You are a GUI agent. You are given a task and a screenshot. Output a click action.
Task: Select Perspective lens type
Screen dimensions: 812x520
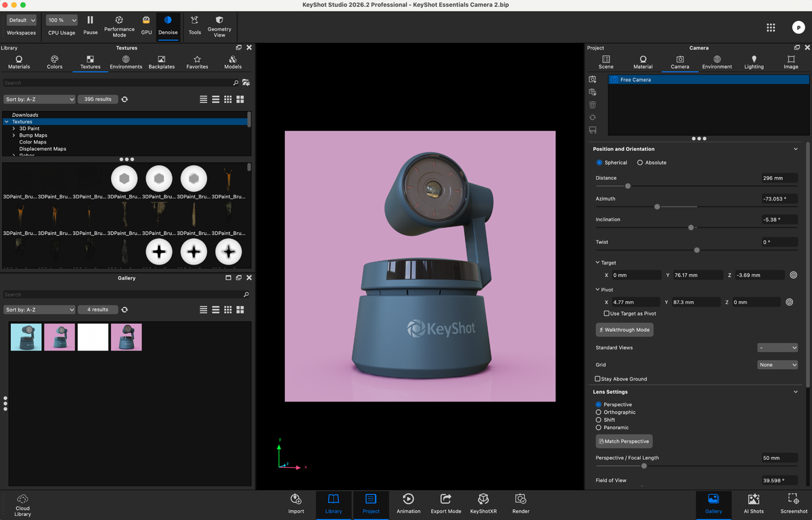point(598,404)
